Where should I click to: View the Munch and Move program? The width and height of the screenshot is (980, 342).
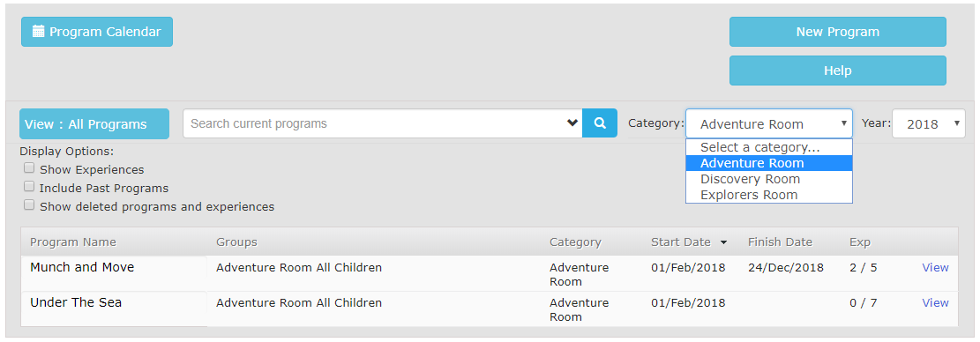pos(935,267)
